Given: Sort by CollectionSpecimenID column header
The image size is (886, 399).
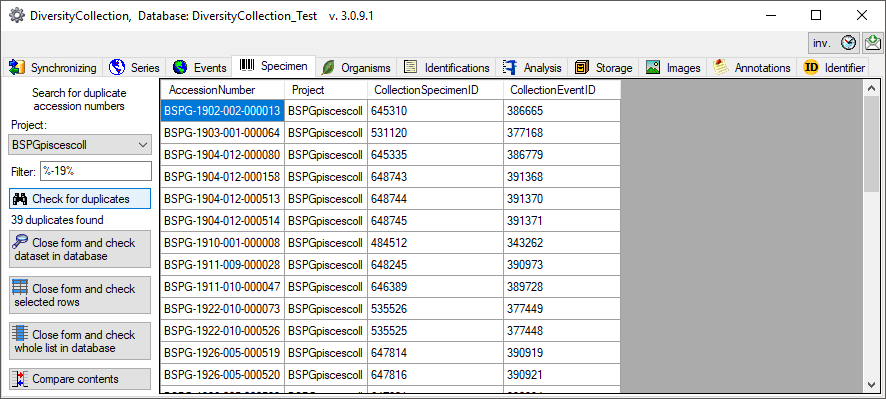Looking at the screenshot, I should pyautogui.click(x=435, y=90).
